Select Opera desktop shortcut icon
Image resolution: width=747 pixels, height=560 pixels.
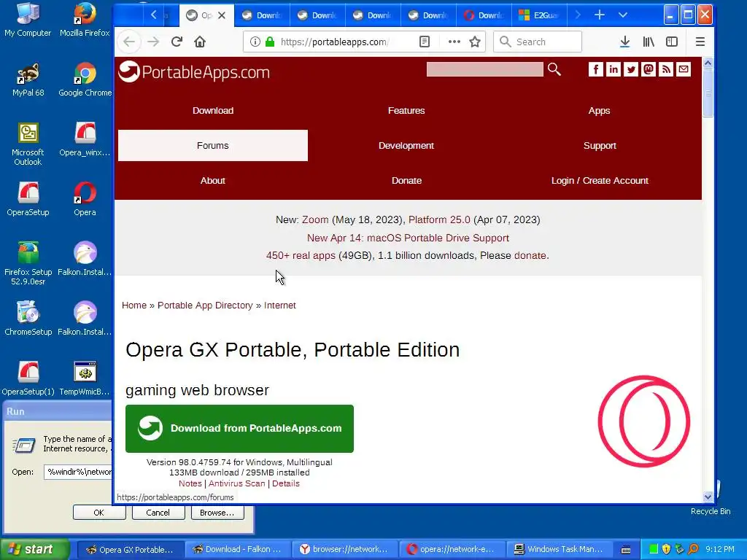click(85, 199)
